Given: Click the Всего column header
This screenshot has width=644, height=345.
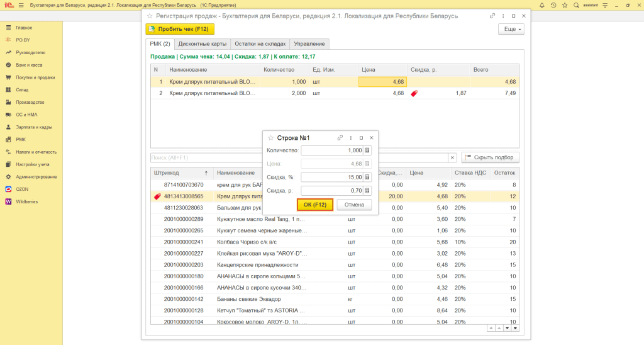Looking at the screenshot, I should pyautogui.click(x=494, y=70).
